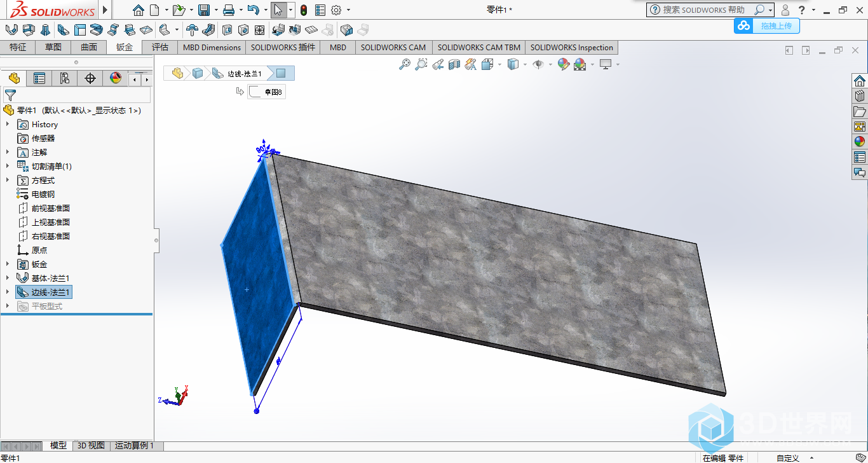Viewport: 868px width, 463px height.
Task: Click the Sheet Metal Gusset tool
Action: (209, 29)
